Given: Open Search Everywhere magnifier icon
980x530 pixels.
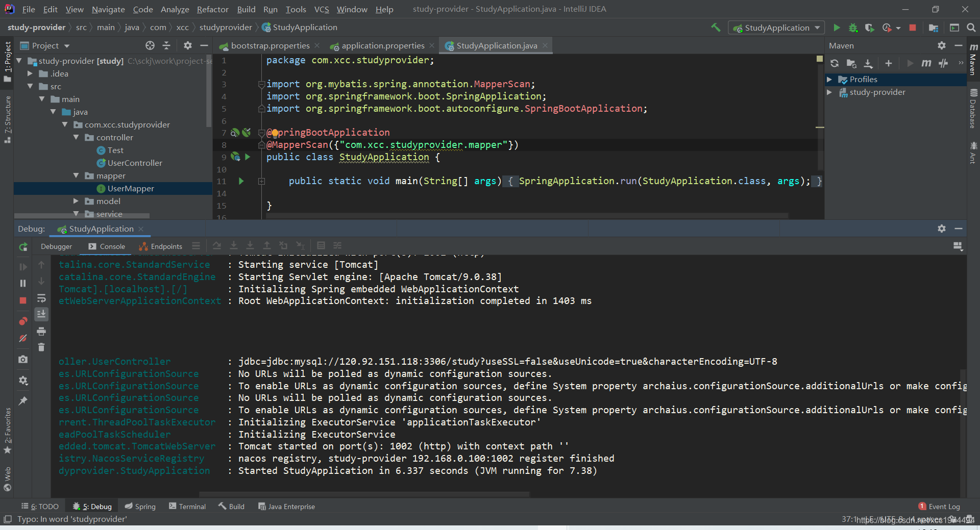Looking at the screenshot, I should [971, 28].
